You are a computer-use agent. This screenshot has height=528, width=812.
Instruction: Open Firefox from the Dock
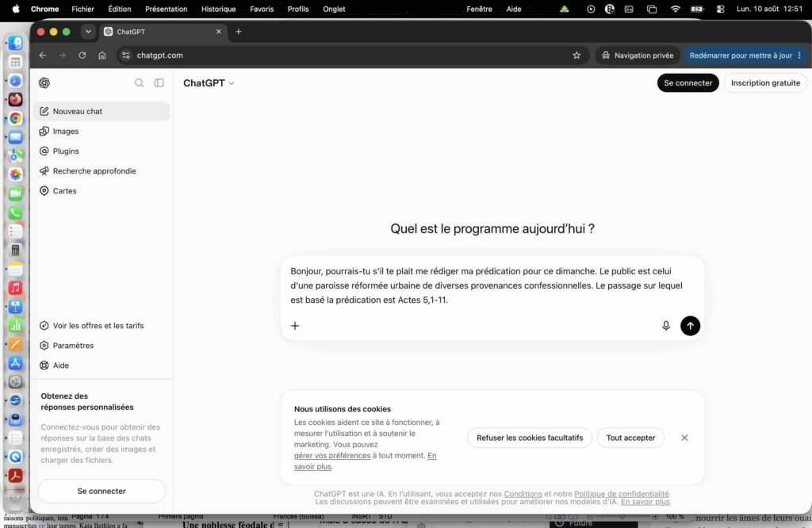click(x=16, y=99)
